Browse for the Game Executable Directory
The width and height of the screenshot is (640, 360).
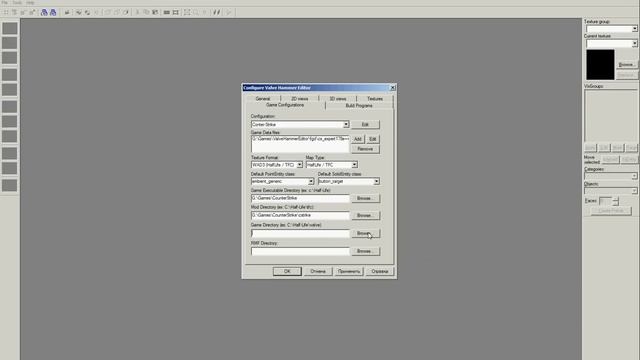click(365, 198)
